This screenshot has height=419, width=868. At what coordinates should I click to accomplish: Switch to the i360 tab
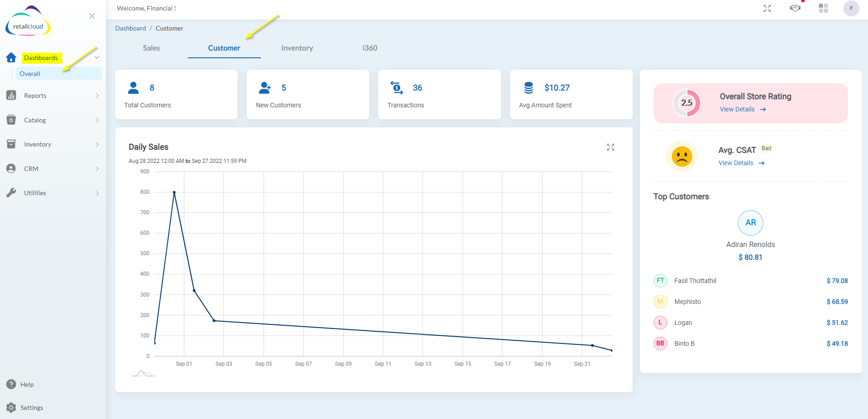[x=370, y=48]
